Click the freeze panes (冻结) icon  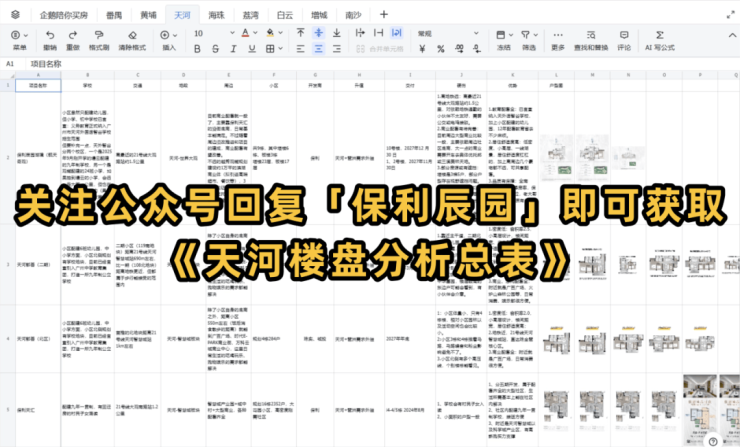pos(503,34)
